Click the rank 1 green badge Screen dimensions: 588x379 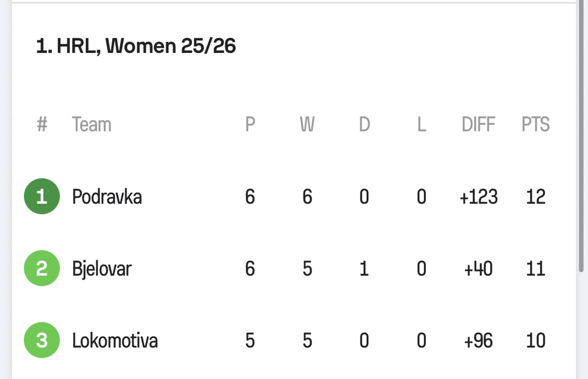click(x=42, y=196)
